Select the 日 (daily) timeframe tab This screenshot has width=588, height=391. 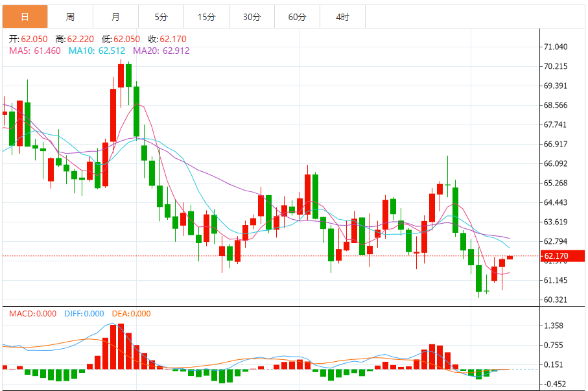point(25,17)
